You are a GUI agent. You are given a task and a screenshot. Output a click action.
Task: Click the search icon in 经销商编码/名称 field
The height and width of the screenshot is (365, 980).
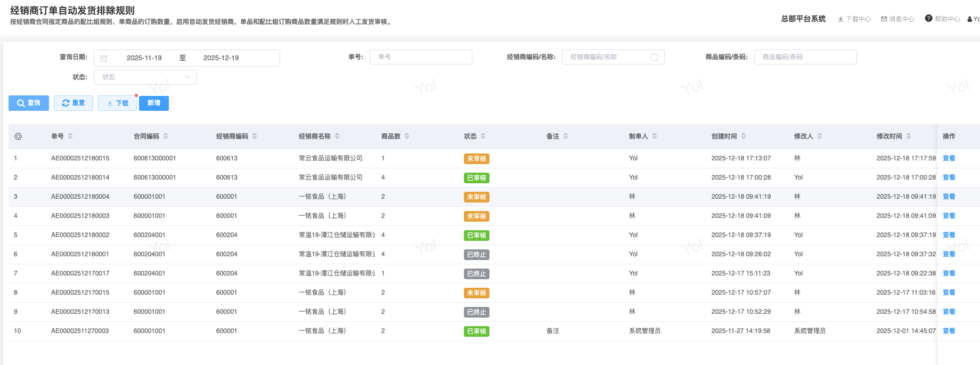coord(654,58)
